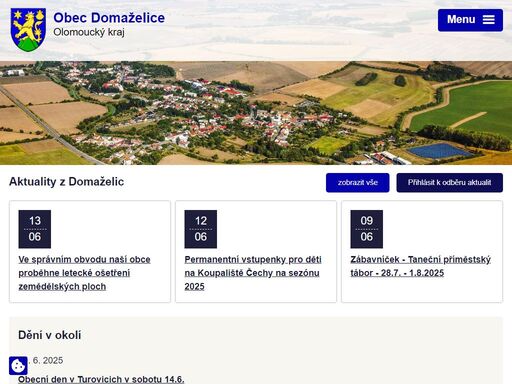This screenshot has width=512, height=384.
Task: Click the aerial village header photo
Action: coord(256,113)
